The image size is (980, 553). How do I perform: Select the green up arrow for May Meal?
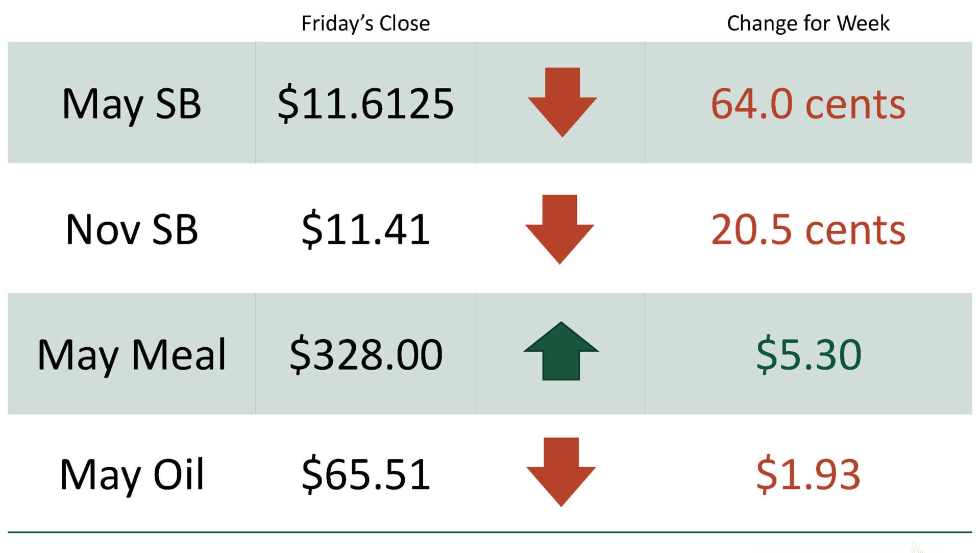click(x=561, y=351)
